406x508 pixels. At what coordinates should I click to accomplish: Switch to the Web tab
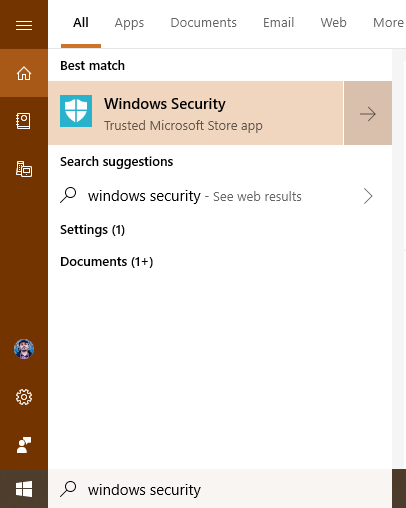click(x=333, y=23)
